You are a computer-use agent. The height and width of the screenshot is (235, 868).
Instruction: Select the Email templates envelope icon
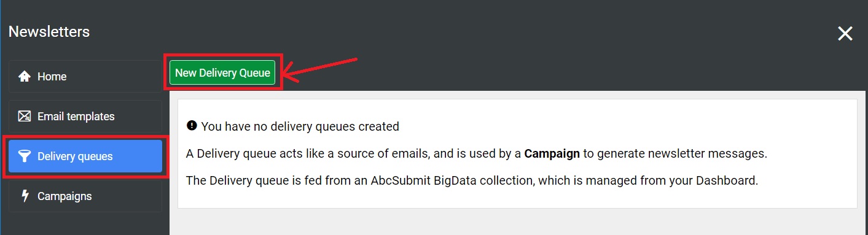[x=25, y=117]
